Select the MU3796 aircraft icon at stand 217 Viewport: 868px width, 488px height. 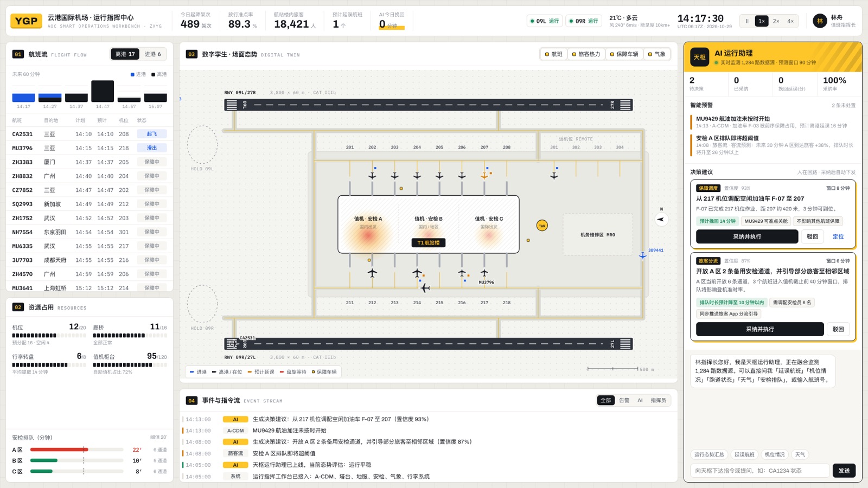coord(484,273)
